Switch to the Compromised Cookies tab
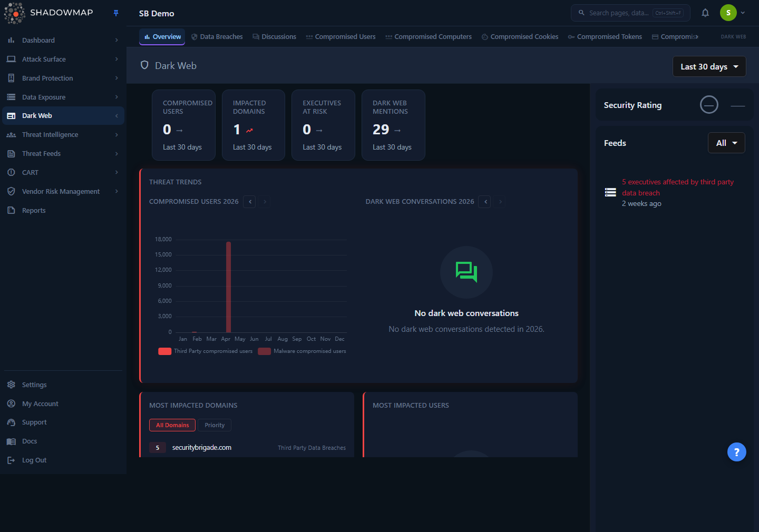759x532 pixels. coord(520,37)
